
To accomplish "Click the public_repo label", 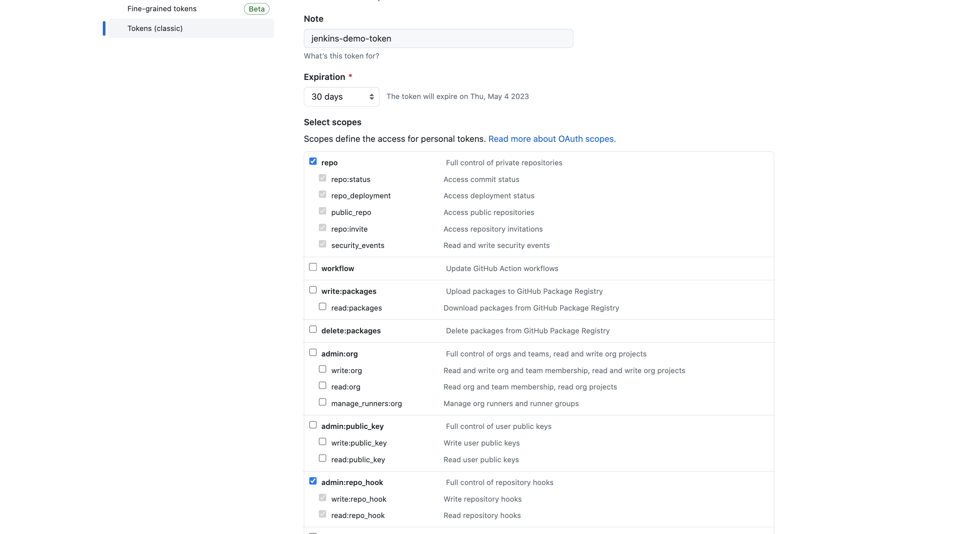I will [x=351, y=212].
